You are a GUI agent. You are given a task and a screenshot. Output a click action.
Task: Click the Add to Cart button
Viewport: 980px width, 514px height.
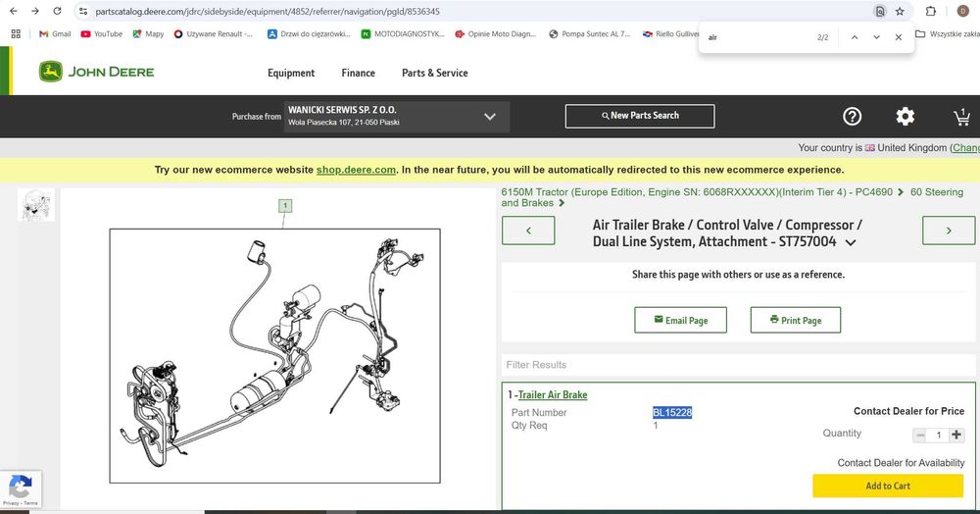coord(888,486)
